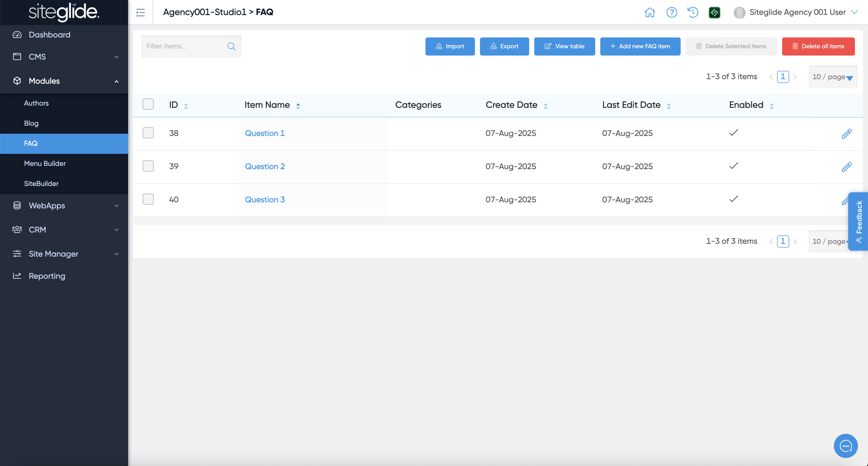Collapse the sidebar with the menu-fold icon
The image size is (868, 466).
pyautogui.click(x=140, y=13)
